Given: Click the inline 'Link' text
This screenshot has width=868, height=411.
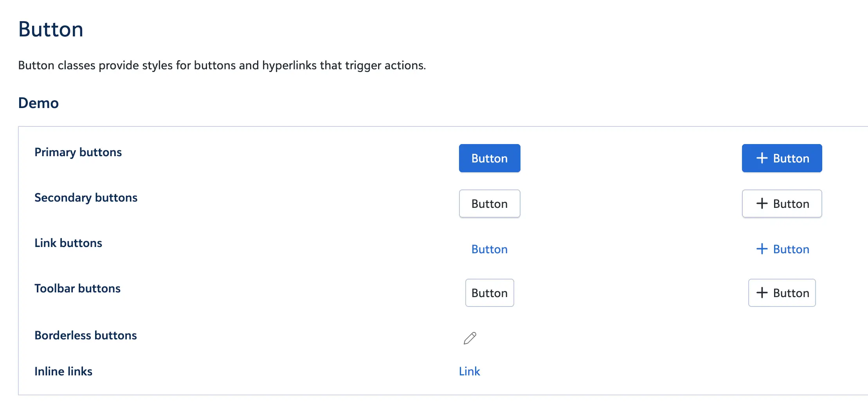Looking at the screenshot, I should tap(469, 371).
